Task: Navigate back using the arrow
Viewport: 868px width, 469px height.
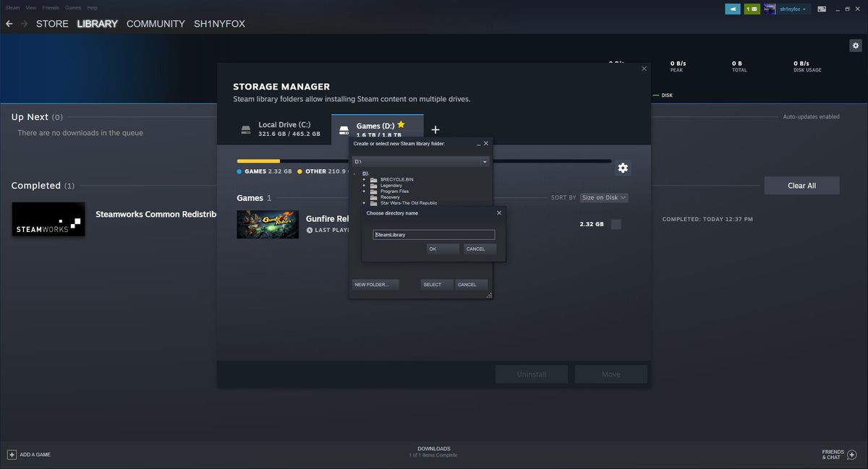Action: click(x=9, y=23)
